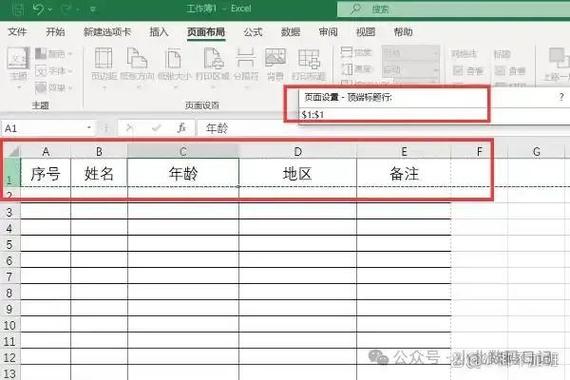Click the formula bar cancel X icon
Image resolution: width=570 pixels, height=380 pixels.
coord(129,128)
